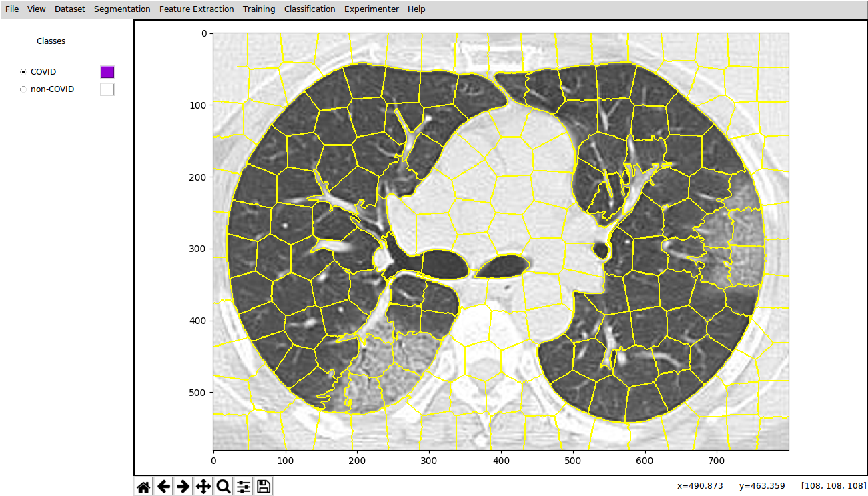Click the segmented CT scan image

(501, 241)
